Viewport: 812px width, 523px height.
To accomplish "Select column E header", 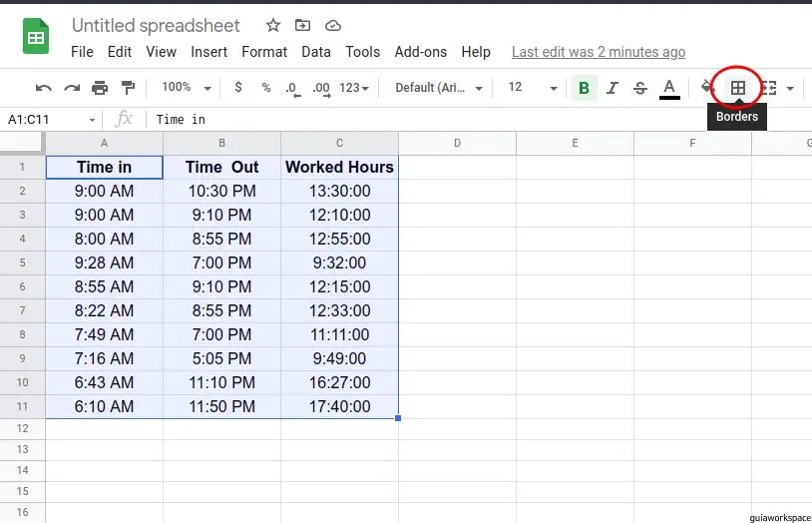I will 575,143.
